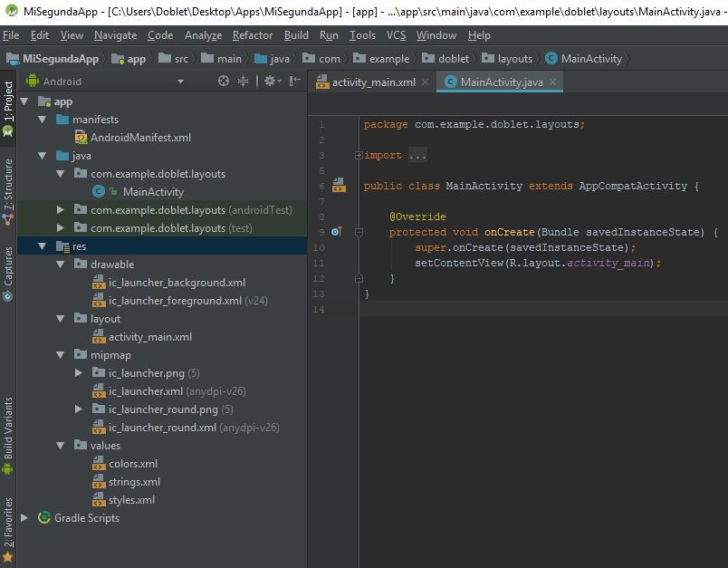Open the Project panel gear settings
Screen dimensions: 728x568
tap(270, 82)
